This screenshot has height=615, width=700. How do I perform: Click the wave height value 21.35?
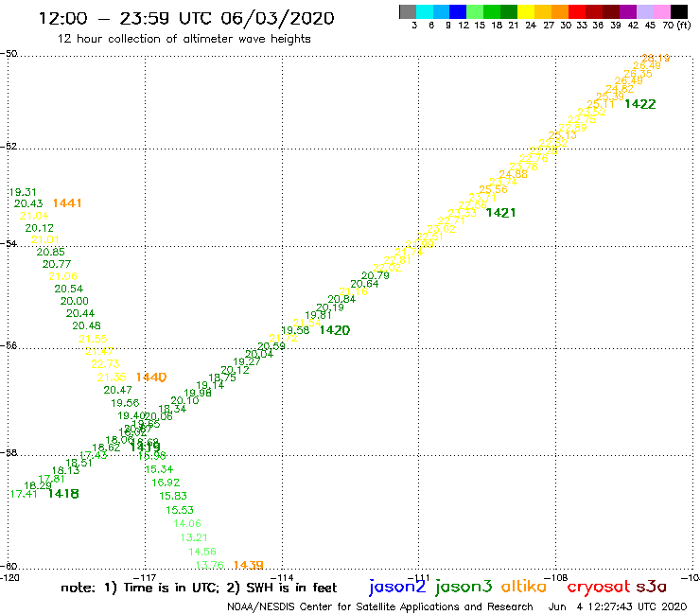click(112, 378)
